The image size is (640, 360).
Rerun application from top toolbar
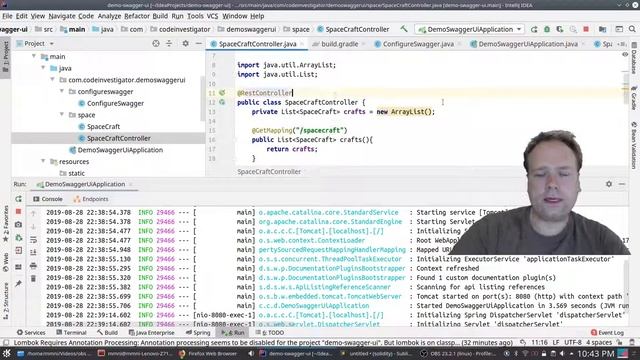[x=534, y=29]
